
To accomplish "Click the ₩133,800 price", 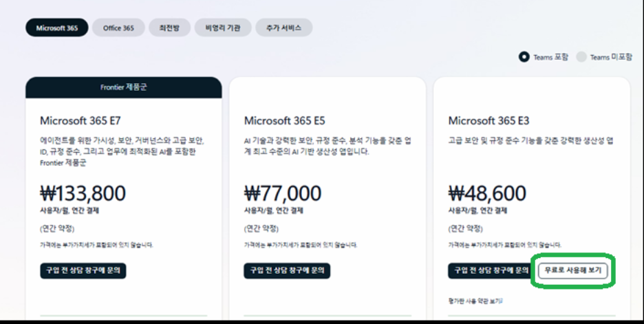I will point(83,193).
